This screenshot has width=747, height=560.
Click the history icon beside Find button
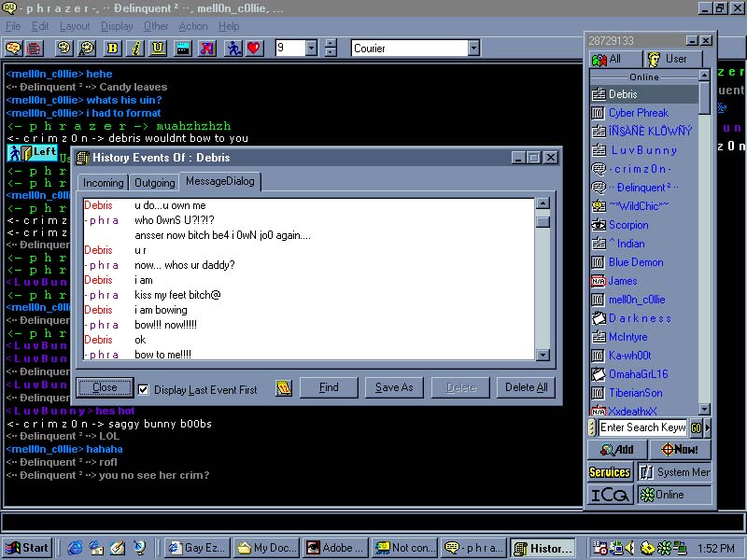point(284,387)
